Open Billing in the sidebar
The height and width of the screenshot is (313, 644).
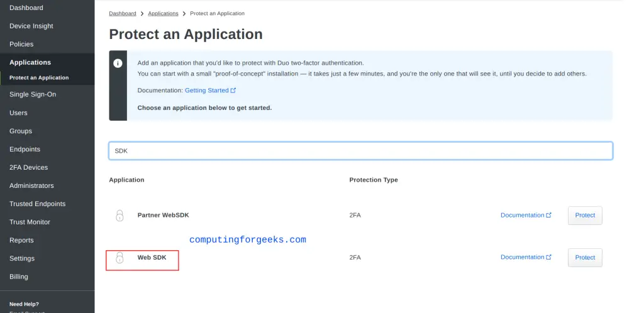[x=18, y=277]
